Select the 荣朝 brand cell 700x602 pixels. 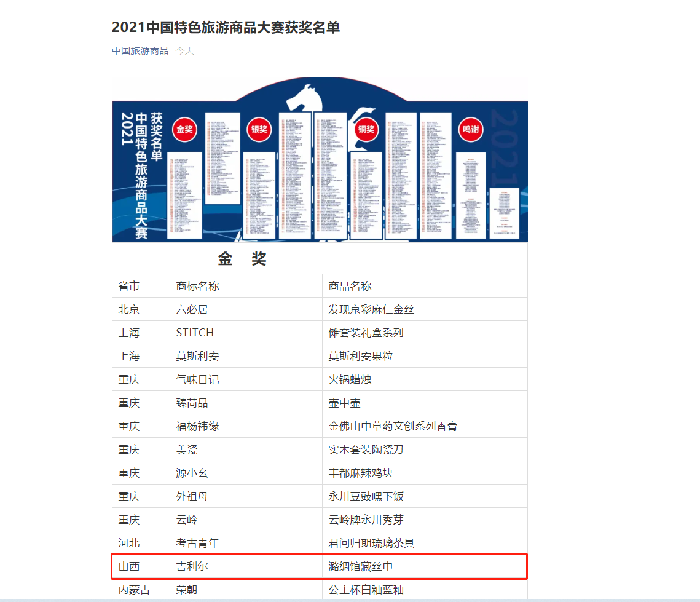(246, 590)
